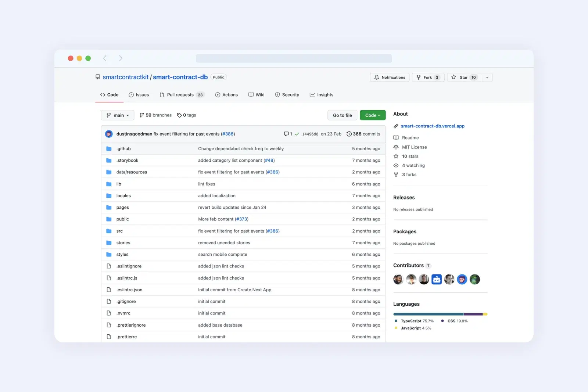This screenshot has height=392, width=588.
Task: Click the browser forward arrow
Action: point(121,58)
